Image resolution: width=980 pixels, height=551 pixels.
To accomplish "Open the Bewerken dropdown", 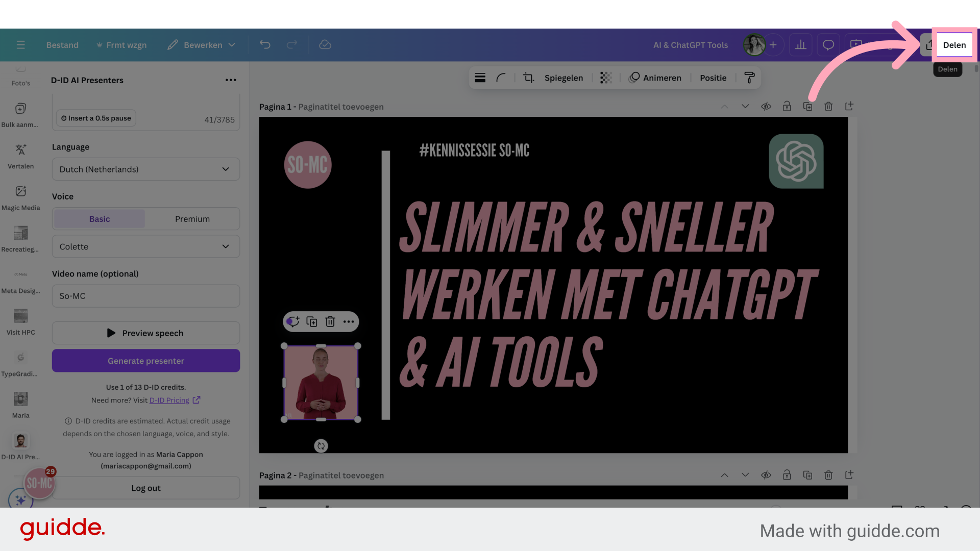I will (x=202, y=45).
